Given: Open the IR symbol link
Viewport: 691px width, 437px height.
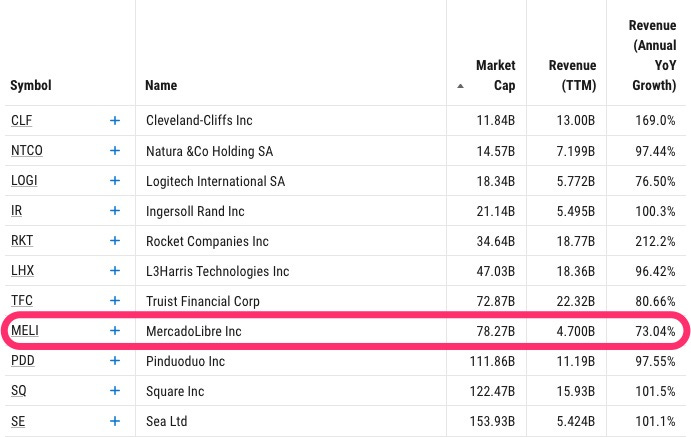Looking at the screenshot, I should 16,211.
